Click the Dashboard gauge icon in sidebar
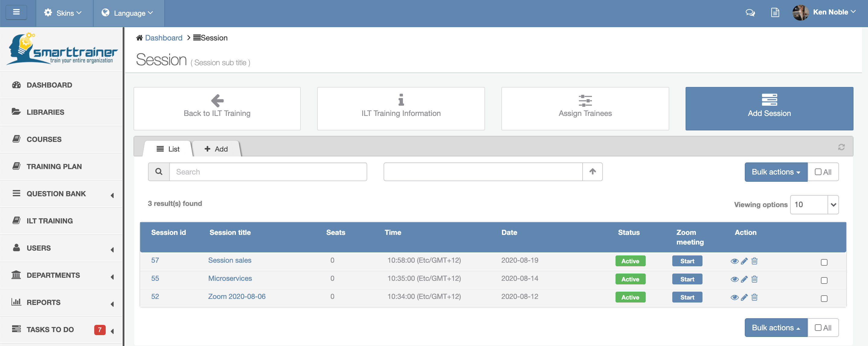This screenshot has width=868, height=346. [16, 85]
